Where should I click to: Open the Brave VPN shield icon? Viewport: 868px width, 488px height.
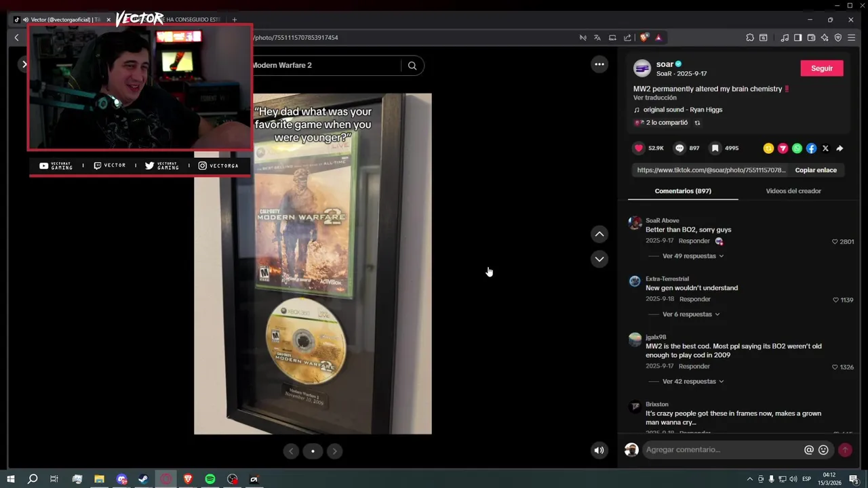click(838, 37)
